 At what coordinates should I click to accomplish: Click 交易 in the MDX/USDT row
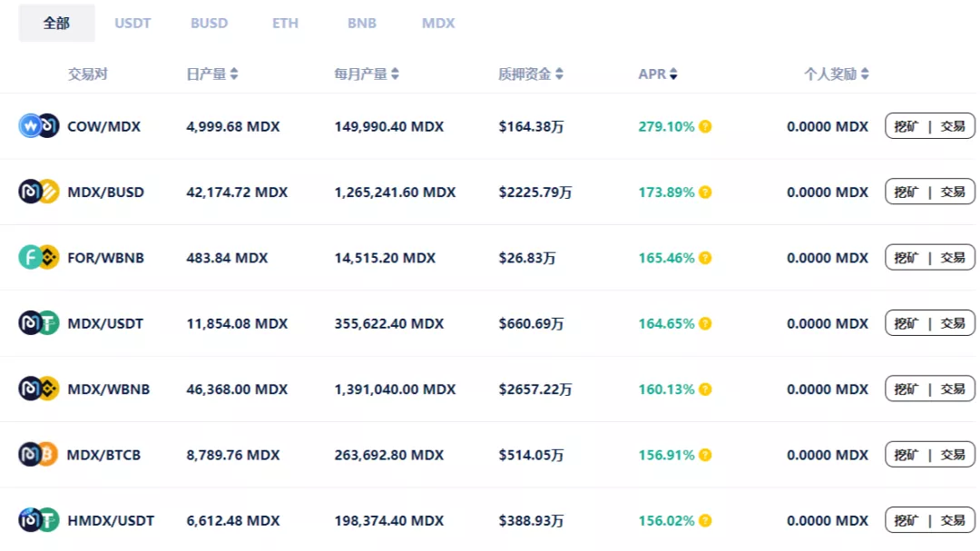click(953, 323)
